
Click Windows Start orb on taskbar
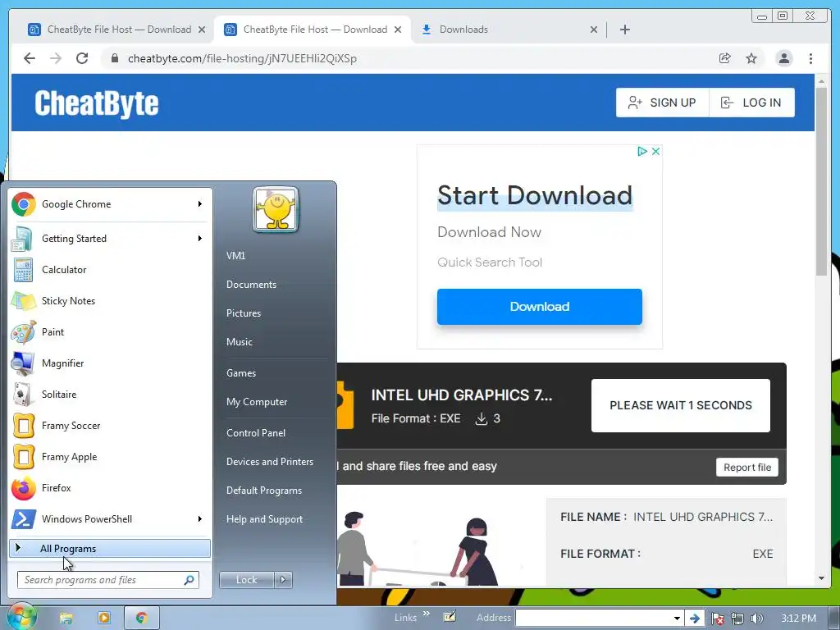21,617
